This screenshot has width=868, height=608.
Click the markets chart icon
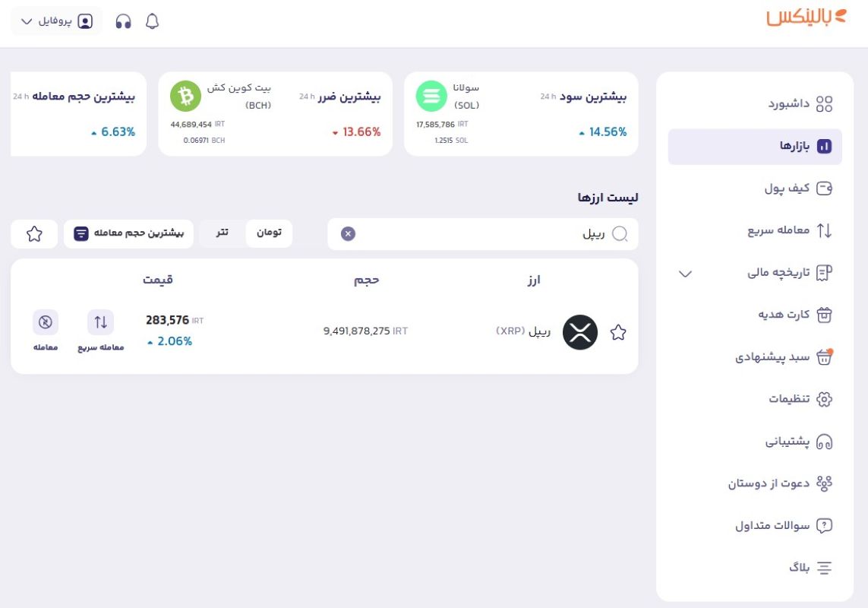tap(824, 147)
